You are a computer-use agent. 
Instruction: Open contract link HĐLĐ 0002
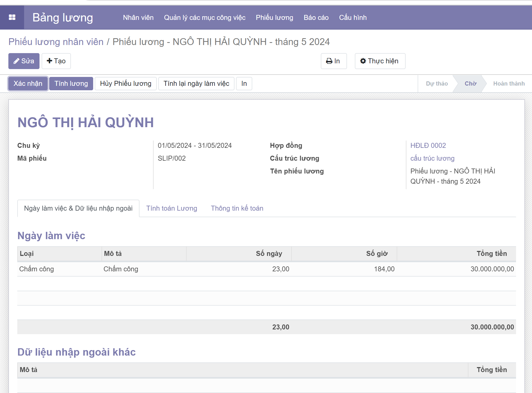tap(428, 145)
